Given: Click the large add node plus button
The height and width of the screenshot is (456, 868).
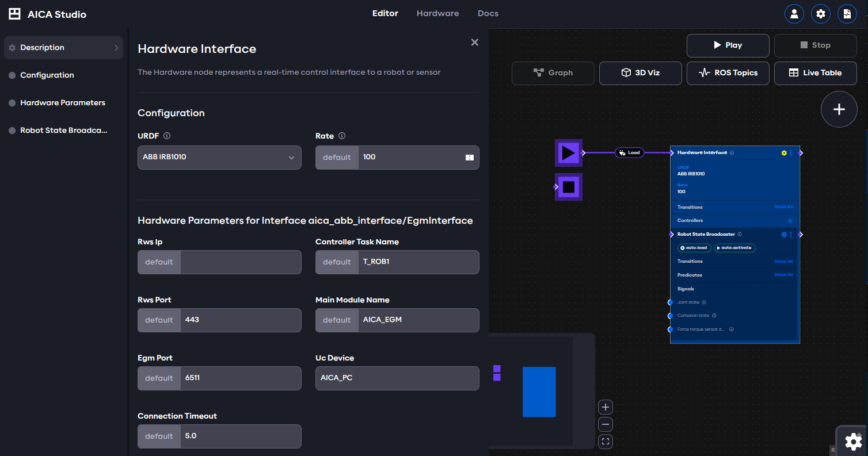Looking at the screenshot, I should point(839,109).
